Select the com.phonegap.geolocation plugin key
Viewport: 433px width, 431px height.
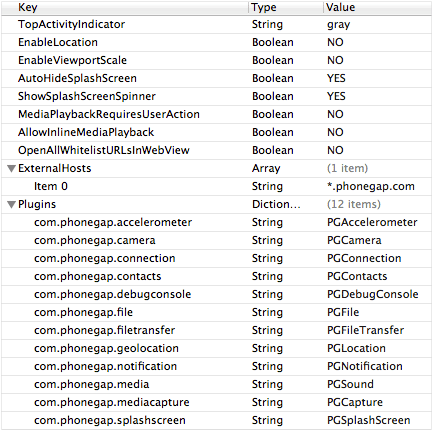(106, 349)
